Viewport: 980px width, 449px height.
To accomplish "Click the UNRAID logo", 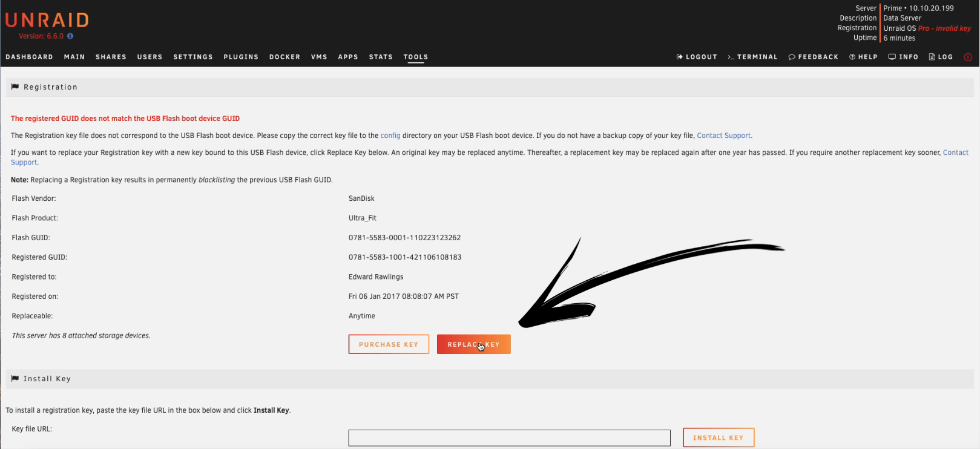I will [47, 21].
